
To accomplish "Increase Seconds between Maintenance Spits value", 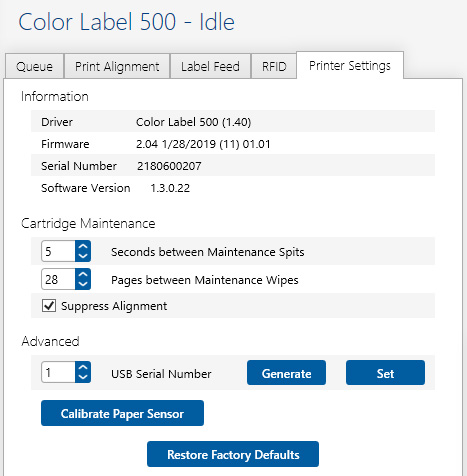I will 83,246.
